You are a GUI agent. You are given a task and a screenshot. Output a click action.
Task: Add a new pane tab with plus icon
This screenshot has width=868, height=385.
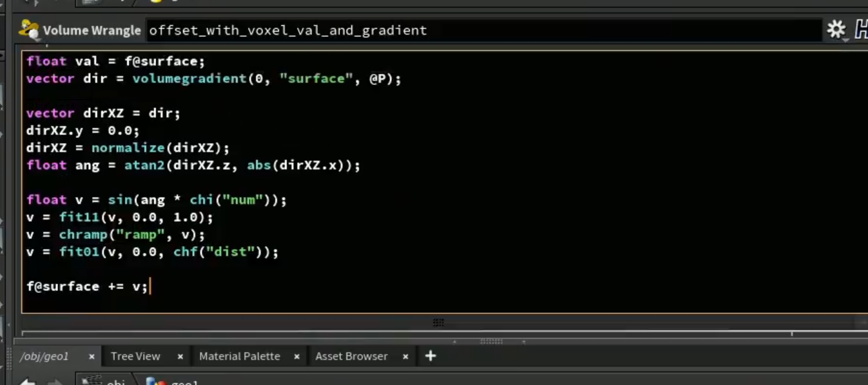pyautogui.click(x=431, y=356)
